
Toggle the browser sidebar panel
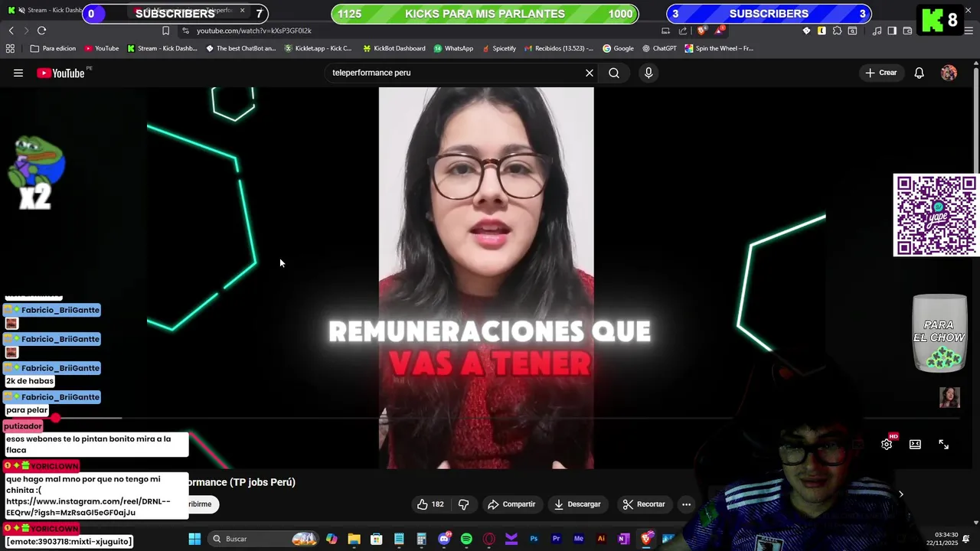point(892,31)
